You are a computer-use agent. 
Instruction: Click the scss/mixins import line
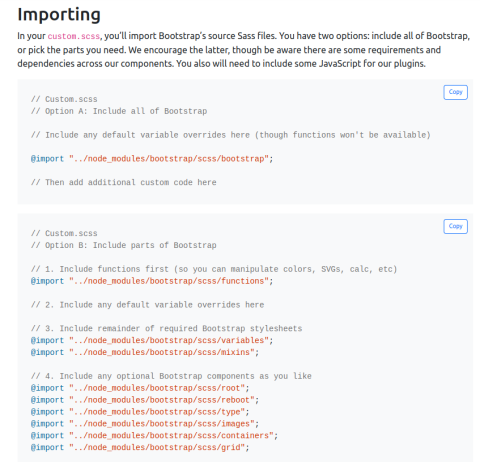[x=145, y=352]
